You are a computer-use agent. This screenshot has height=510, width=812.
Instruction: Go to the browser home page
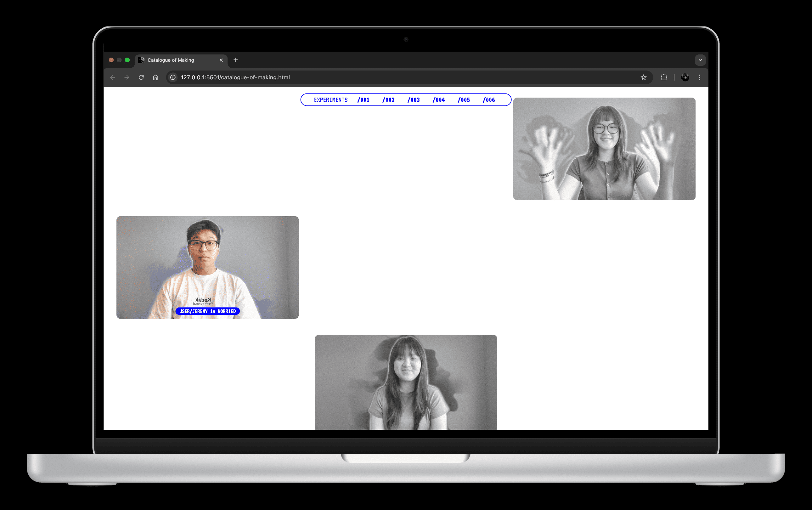(x=155, y=77)
